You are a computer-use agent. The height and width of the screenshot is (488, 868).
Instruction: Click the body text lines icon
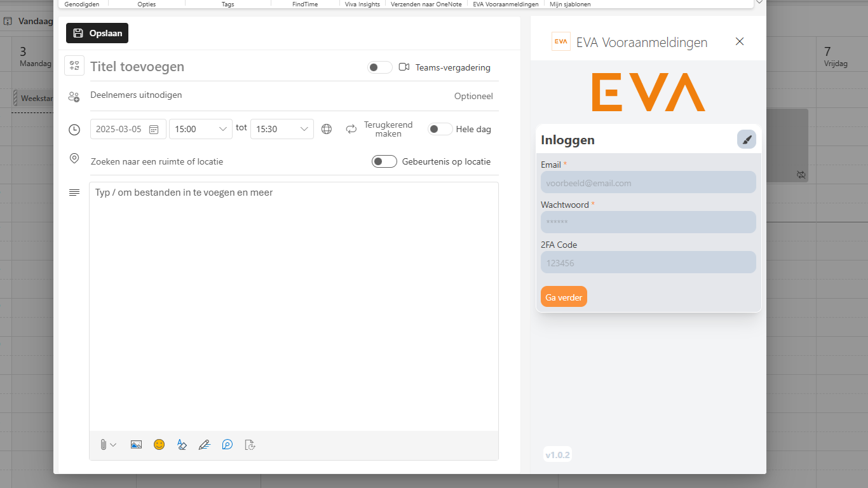click(x=74, y=193)
